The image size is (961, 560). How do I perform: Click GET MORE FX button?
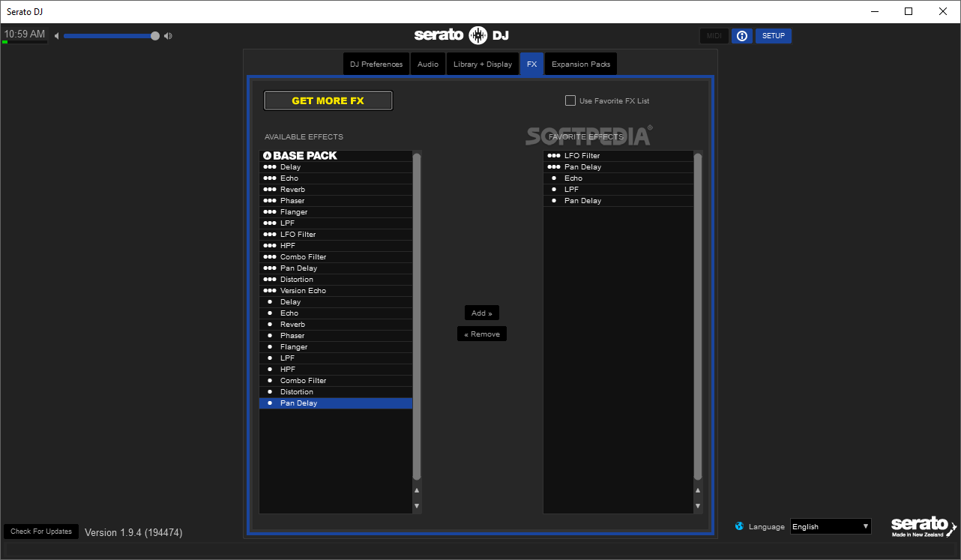coord(328,100)
